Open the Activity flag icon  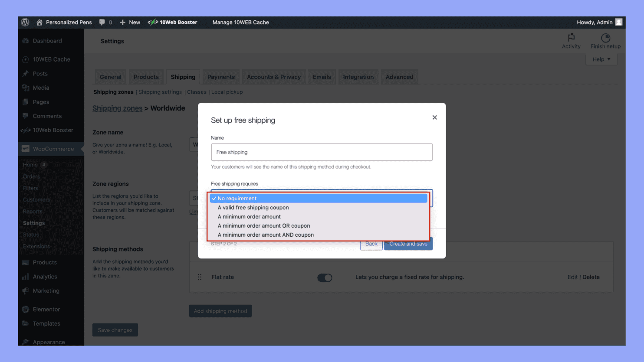[571, 38]
